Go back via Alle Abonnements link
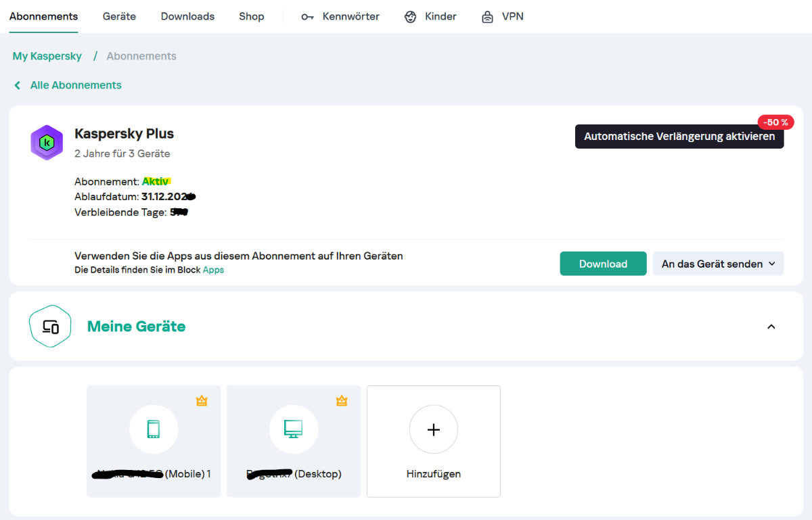 point(76,85)
